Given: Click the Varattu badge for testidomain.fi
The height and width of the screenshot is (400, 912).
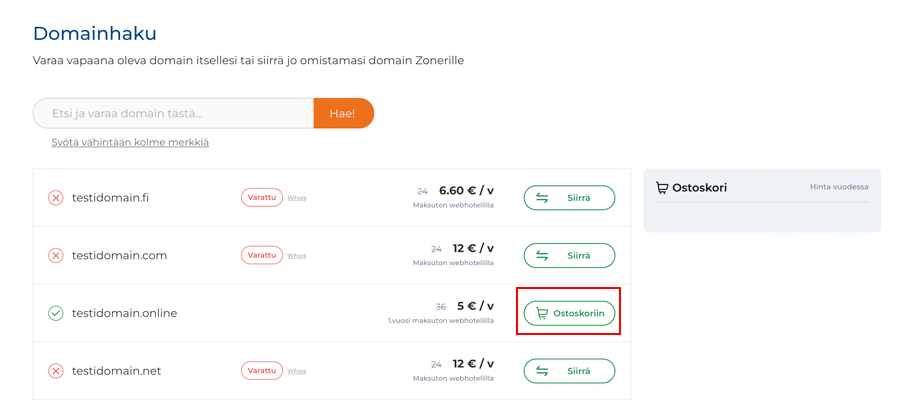Looking at the screenshot, I should (x=261, y=198).
